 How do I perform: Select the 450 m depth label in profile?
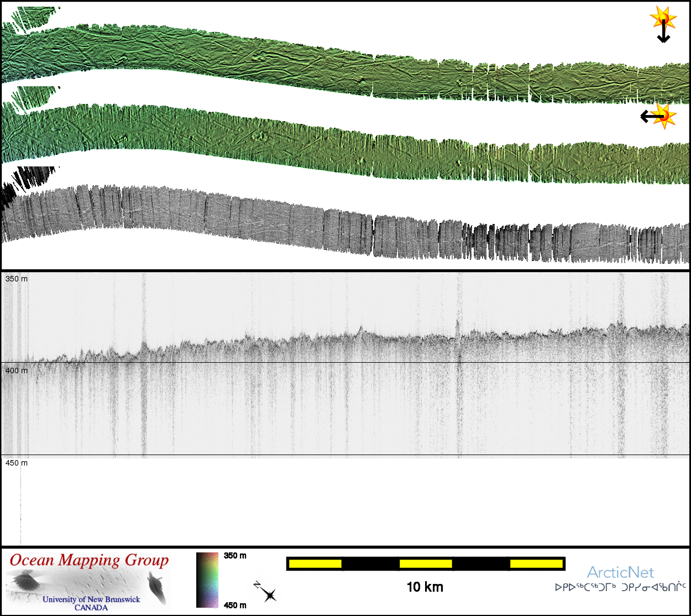click(17, 463)
